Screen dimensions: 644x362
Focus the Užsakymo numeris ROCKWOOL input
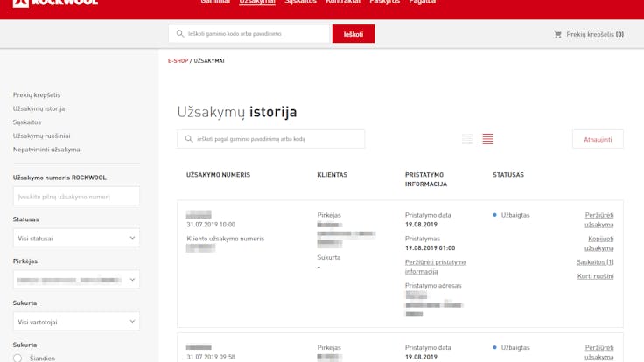tap(76, 196)
